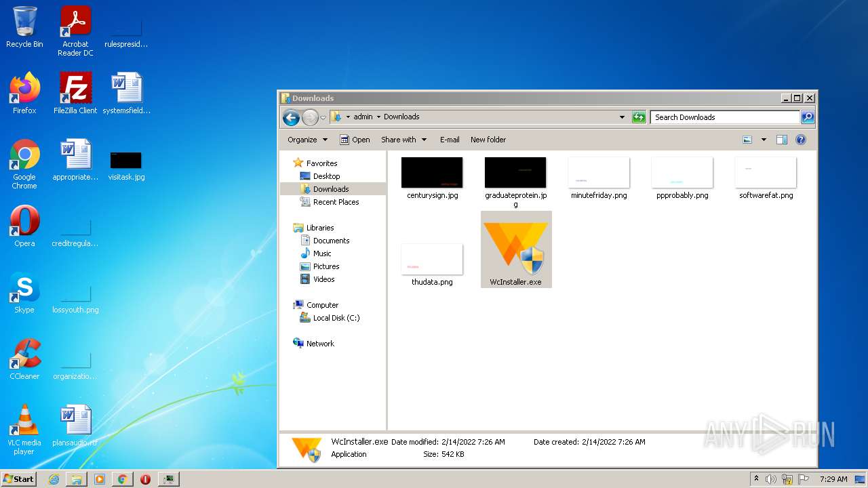868x488 pixels.
Task: Focus the Search Downloads field
Action: (725, 117)
